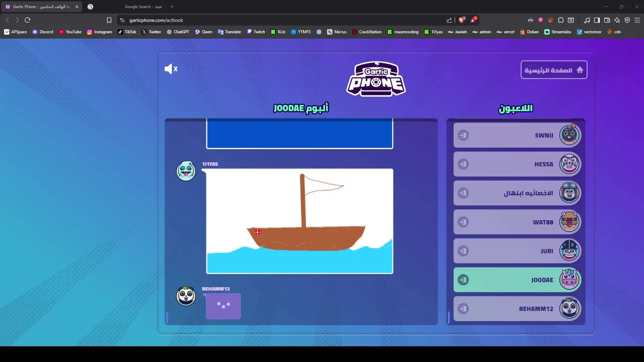Open Leo AI sparkle icon
644x362 pixels.
[x=617, y=20]
